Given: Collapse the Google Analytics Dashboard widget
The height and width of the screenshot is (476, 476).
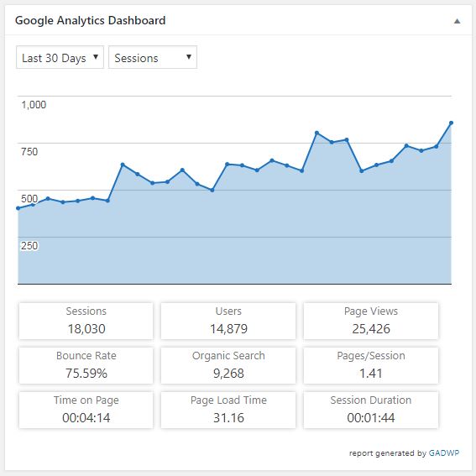Looking at the screenshot, I should point(457,21).
